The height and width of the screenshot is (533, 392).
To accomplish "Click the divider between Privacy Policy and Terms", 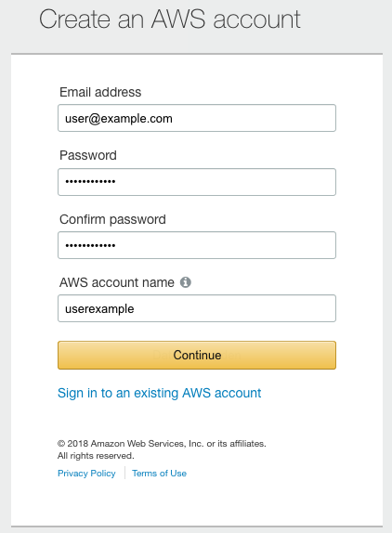I will 124,473.
